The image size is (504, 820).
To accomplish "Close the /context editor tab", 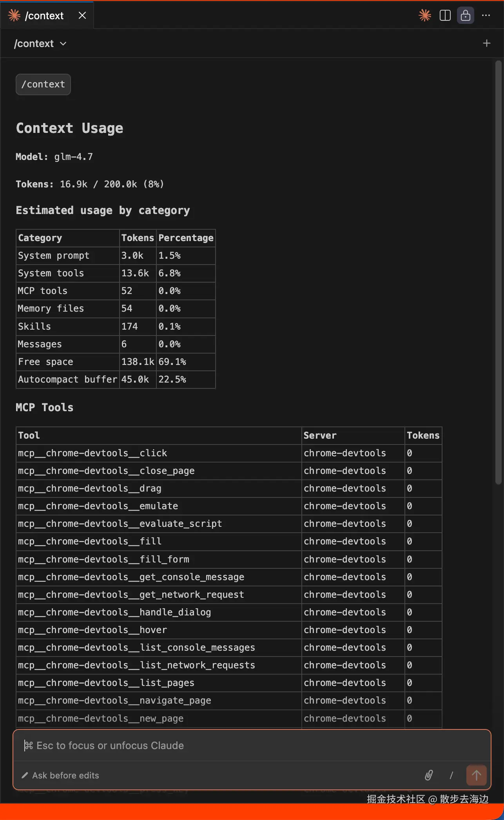I will pyautogui.click(x=82, y=16).
